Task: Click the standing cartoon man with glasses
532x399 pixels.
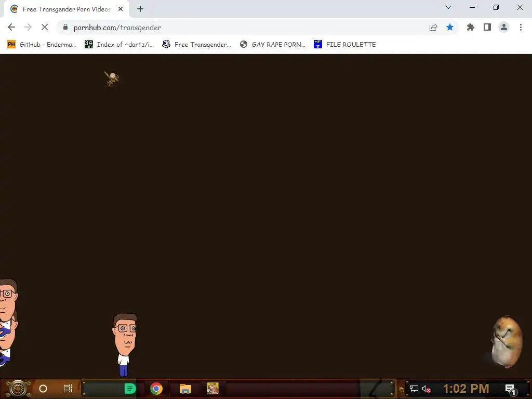Action: (125, 344)
